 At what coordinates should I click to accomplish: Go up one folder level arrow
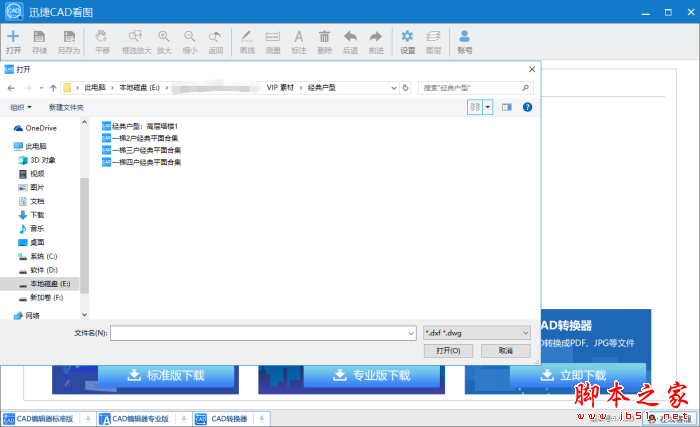coord(50,88)
